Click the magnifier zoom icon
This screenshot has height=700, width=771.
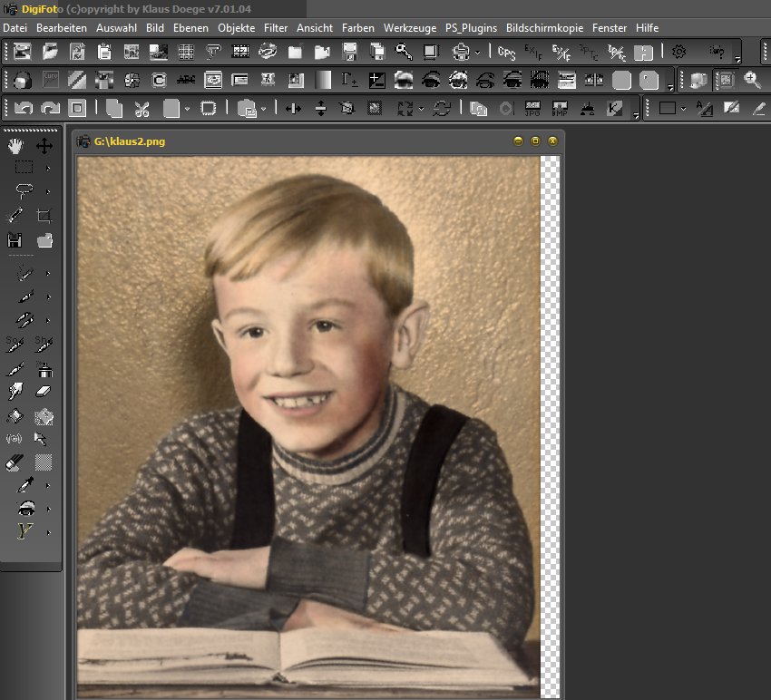point(752,80)
